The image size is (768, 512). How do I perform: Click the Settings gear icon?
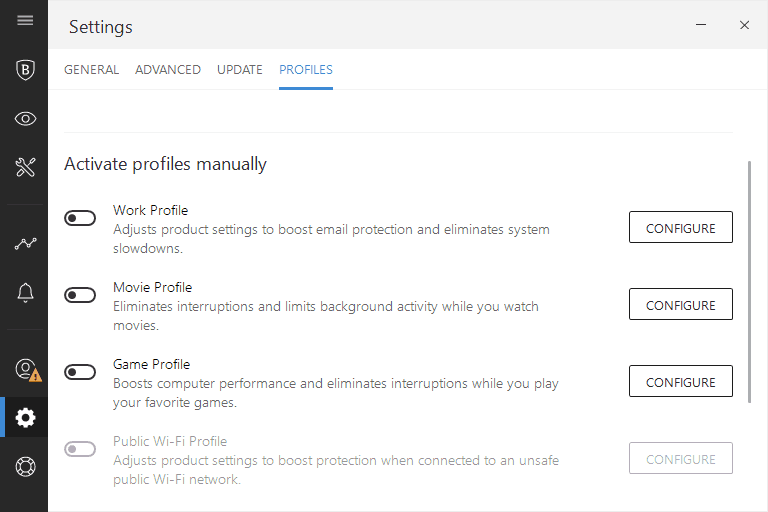coord(25,417)
